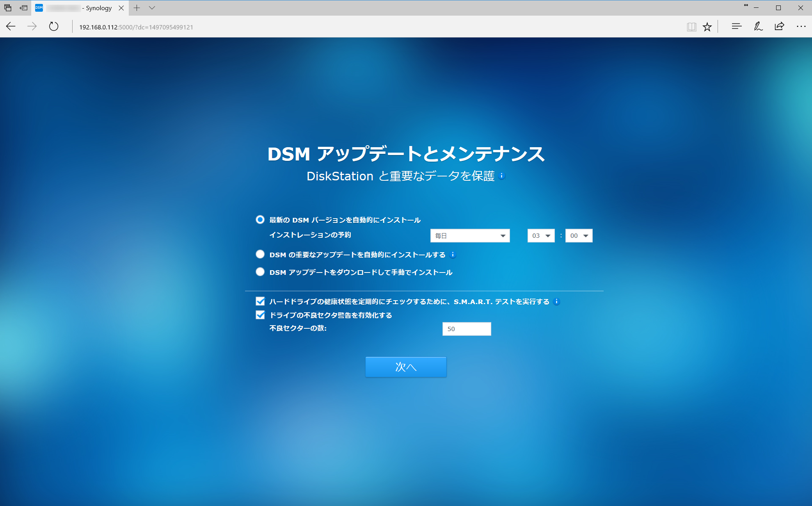Open the reading view icon
The image size is (812, 506).
[x=691, y=27]
